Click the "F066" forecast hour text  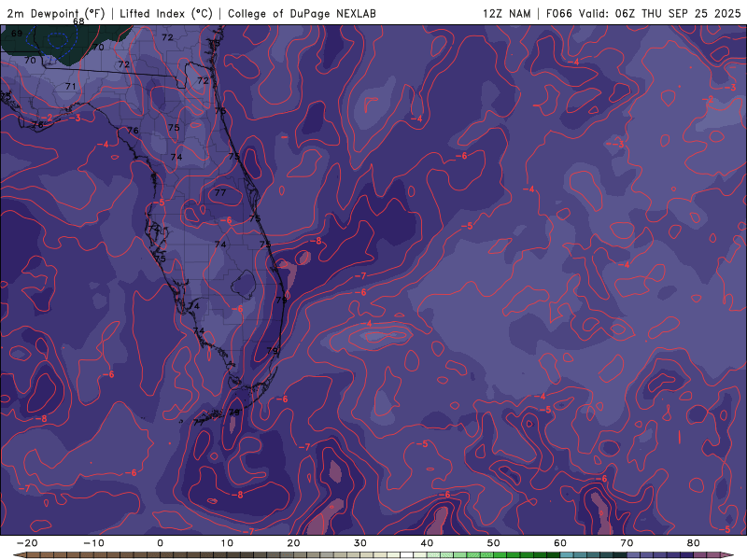[558, 13]
